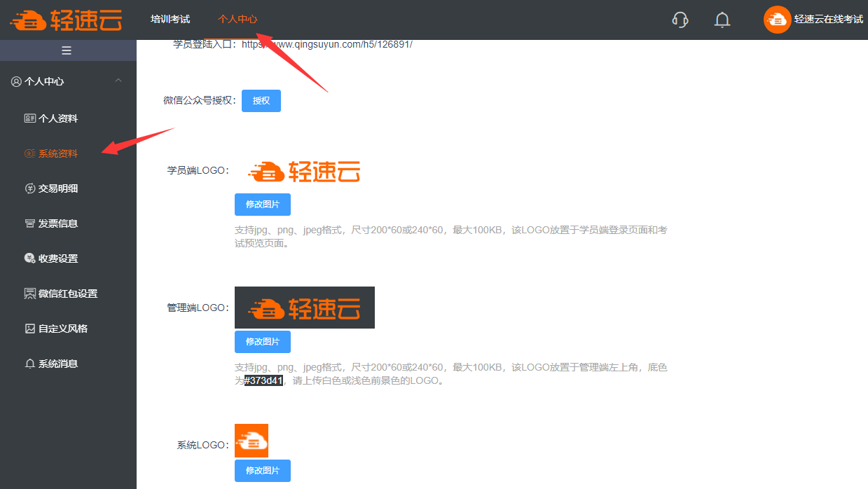The image size is (868, 489).
Task: Open the notification bell in header
Action: tap(722, 20)
